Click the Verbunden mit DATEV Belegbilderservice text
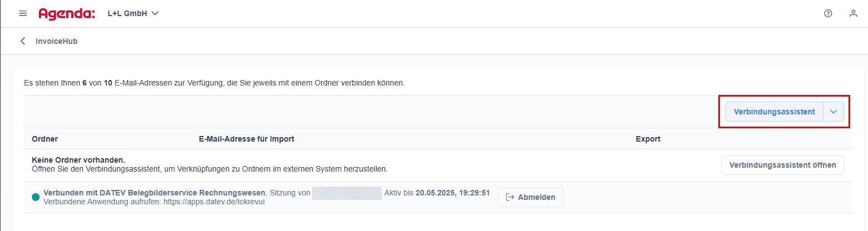This screenshot has height=231, width=868. click(154, 193)
